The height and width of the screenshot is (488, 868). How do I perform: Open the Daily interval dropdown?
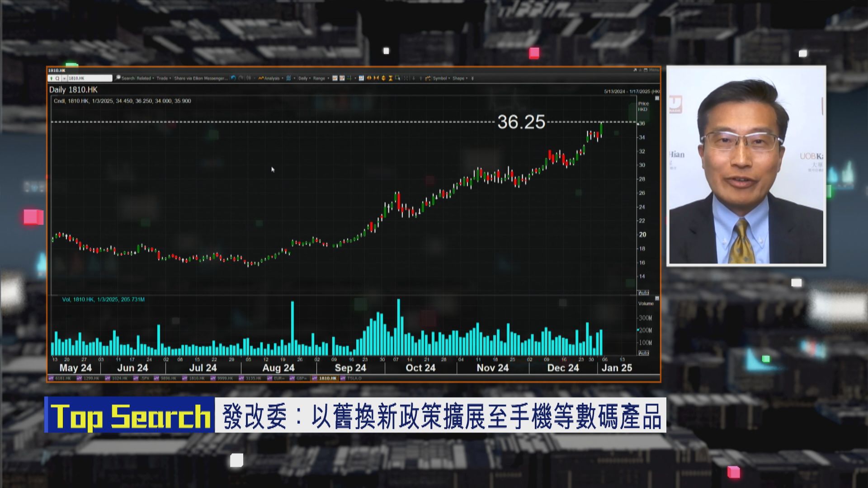(305, 78)
